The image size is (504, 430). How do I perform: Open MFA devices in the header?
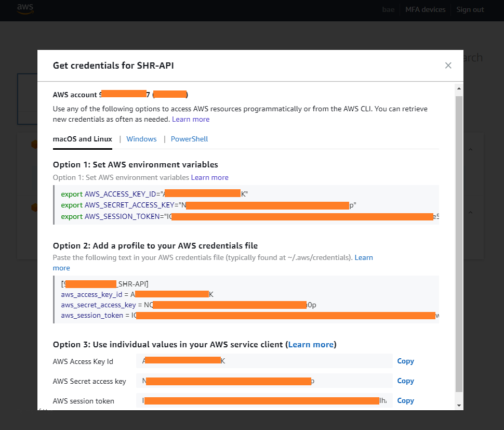pyautogui.click(x=425, y=10)
